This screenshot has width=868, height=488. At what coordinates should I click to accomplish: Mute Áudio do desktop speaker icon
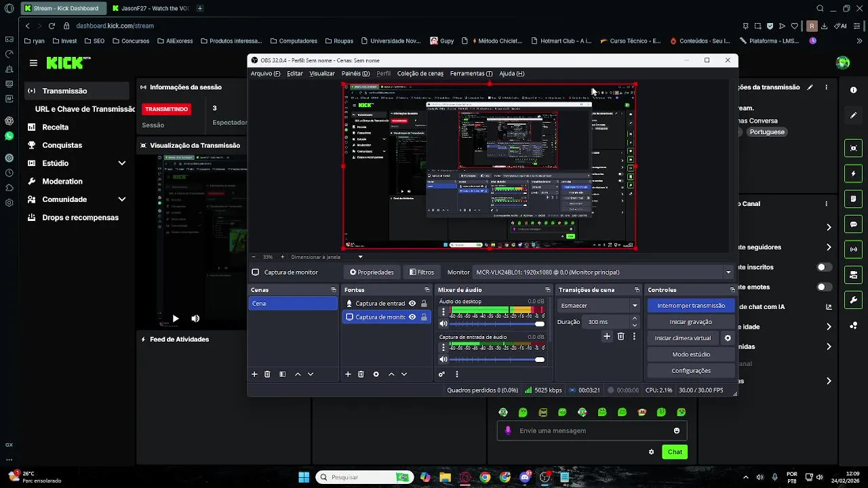click(443, 324)
